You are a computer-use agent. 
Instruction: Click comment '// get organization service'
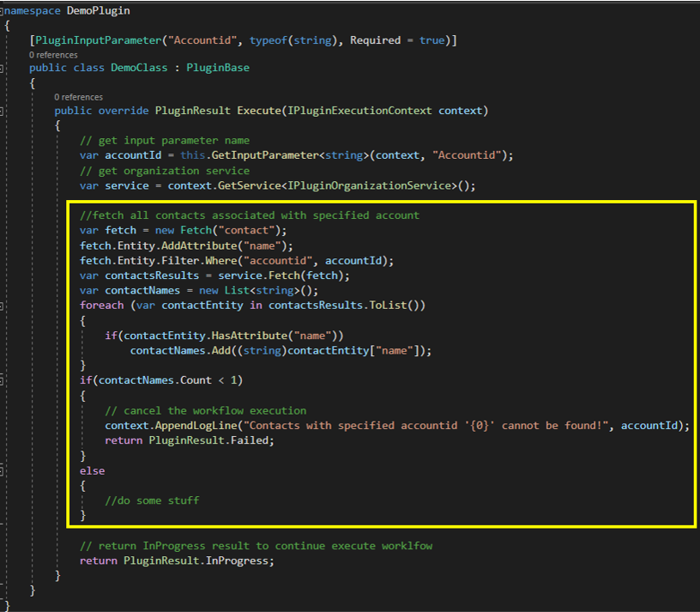click(x=165, y=171)
